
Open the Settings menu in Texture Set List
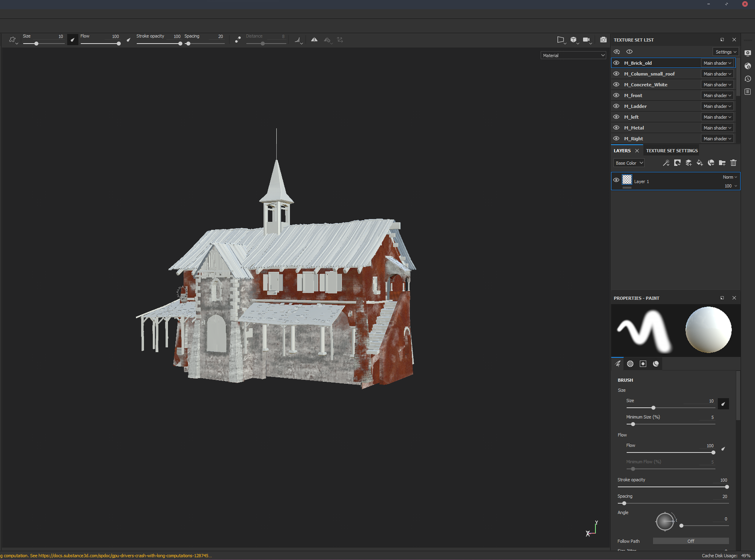725,52
